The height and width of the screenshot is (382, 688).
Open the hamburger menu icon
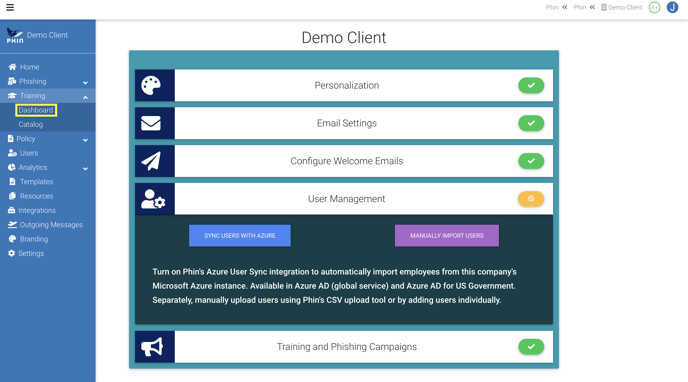pos(10,7)
